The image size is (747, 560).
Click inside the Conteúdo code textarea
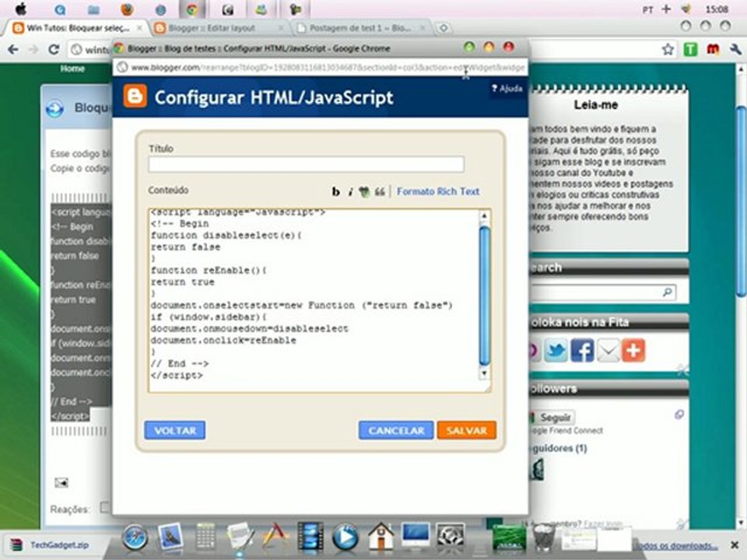[313, 300]
